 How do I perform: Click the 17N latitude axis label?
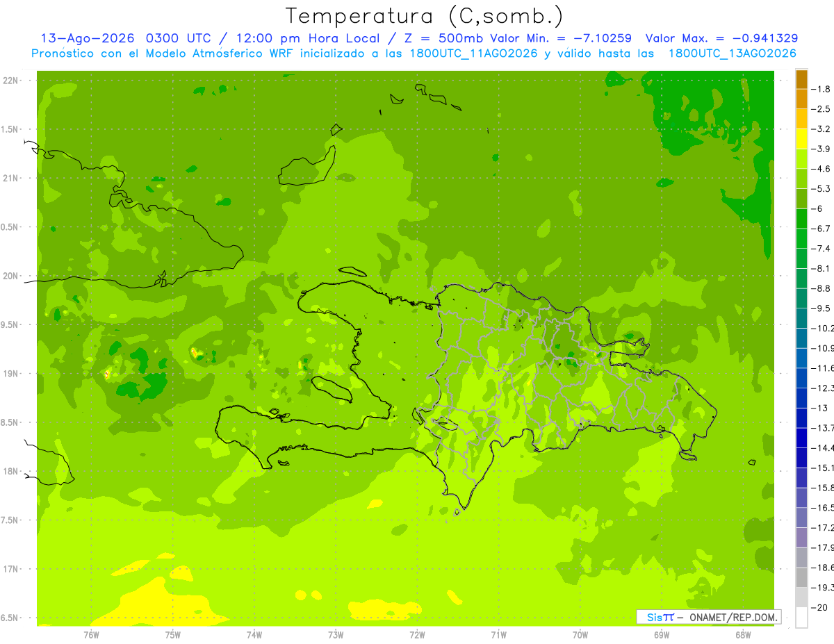[11, 570]
